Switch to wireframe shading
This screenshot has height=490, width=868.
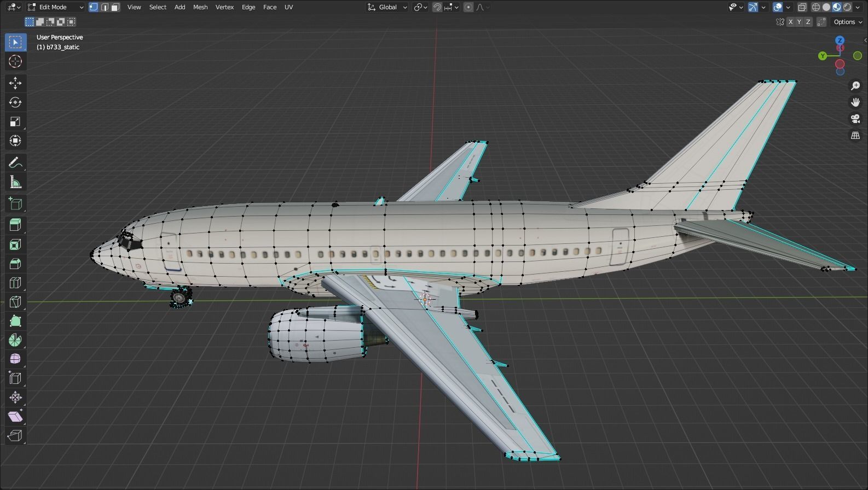[x=816, y=7]
